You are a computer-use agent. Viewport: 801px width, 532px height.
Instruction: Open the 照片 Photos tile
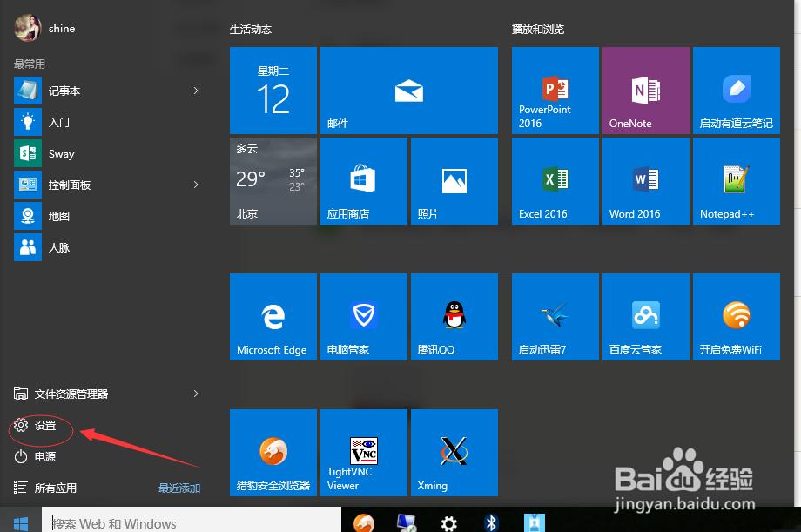click(454, 181)
